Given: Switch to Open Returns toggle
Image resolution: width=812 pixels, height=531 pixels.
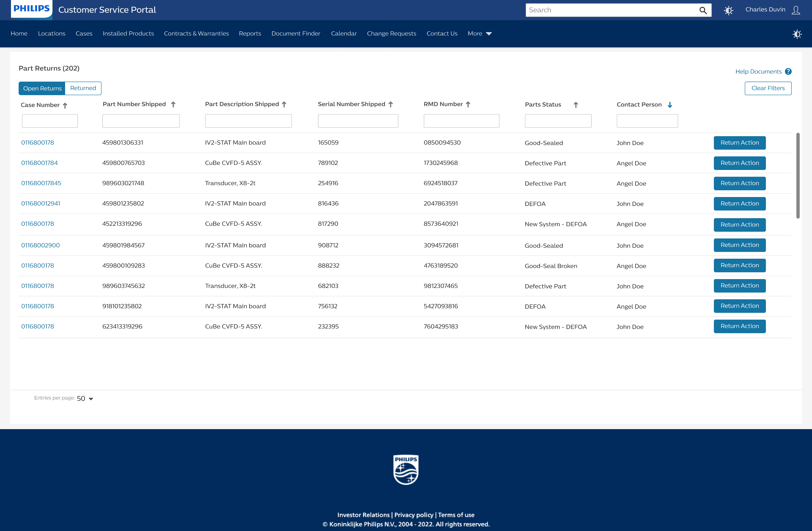Looking at the screenshot, I should pyautogui.click(x=42, y=88).
